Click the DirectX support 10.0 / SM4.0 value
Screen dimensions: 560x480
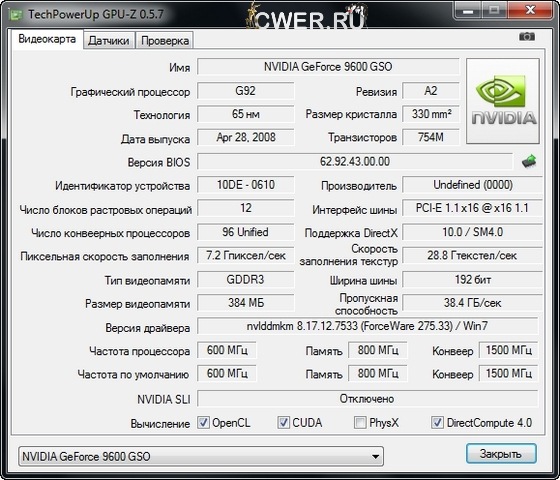pos(472,232)
